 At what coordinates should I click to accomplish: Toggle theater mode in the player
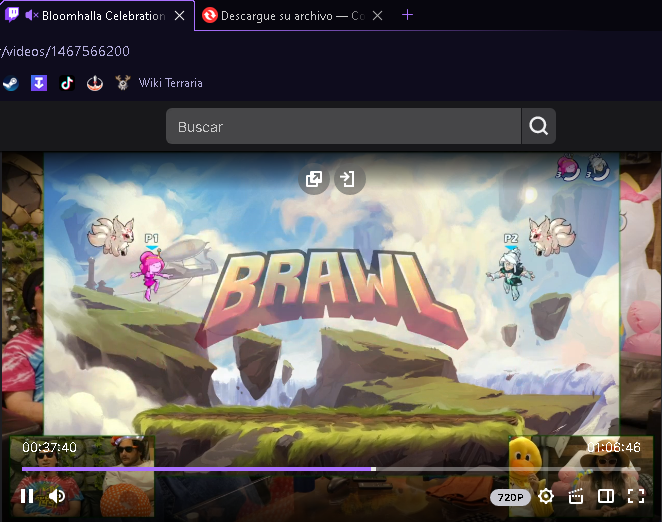click(x=605, y=496)
